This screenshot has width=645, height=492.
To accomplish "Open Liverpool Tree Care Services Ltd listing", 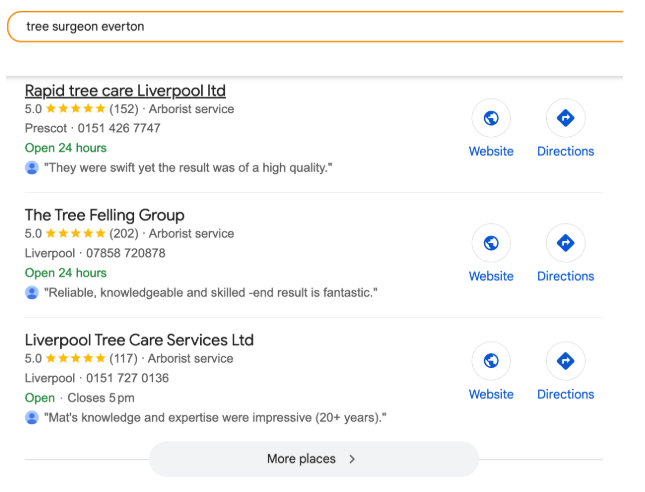I will point(139,340).
